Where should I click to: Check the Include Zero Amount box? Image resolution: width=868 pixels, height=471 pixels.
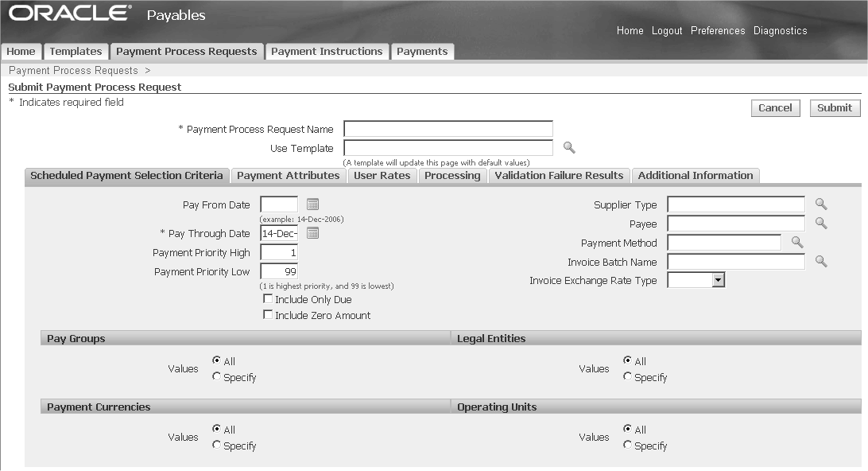(268, 315)
